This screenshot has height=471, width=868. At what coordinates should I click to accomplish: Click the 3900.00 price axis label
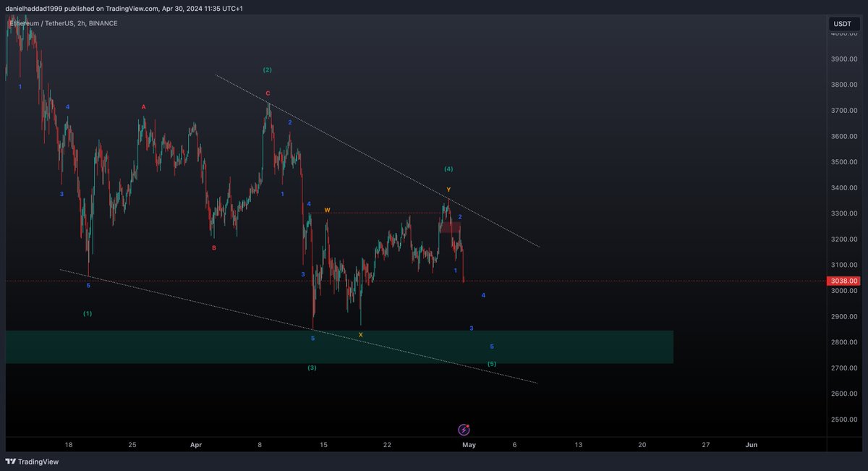[x=844, y=59]
